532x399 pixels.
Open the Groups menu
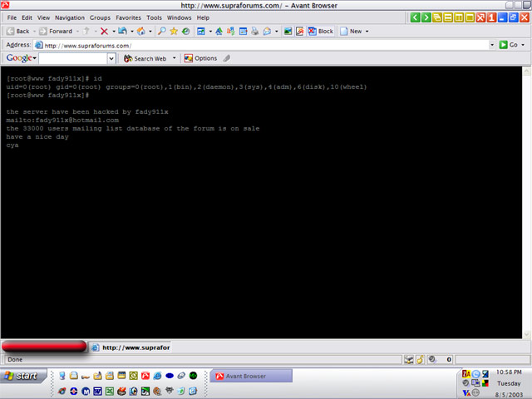tap(100, 17)
